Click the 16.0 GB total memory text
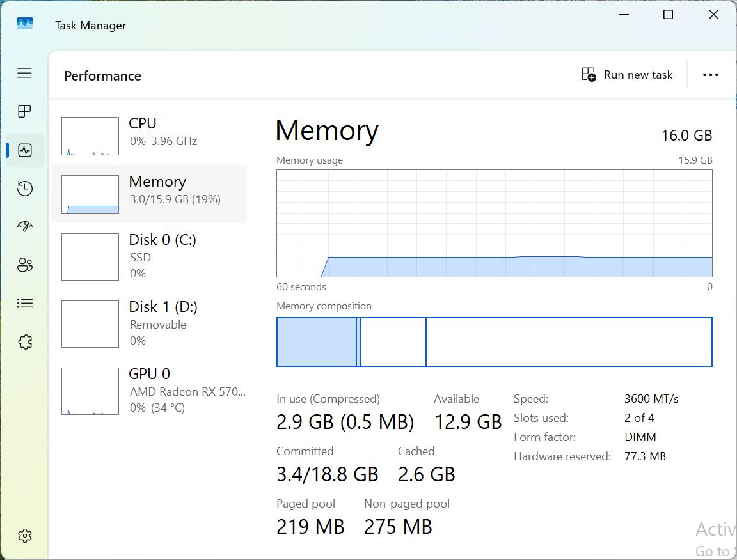Viewport: 737px width, 560px height. click(x=686, y=136)
